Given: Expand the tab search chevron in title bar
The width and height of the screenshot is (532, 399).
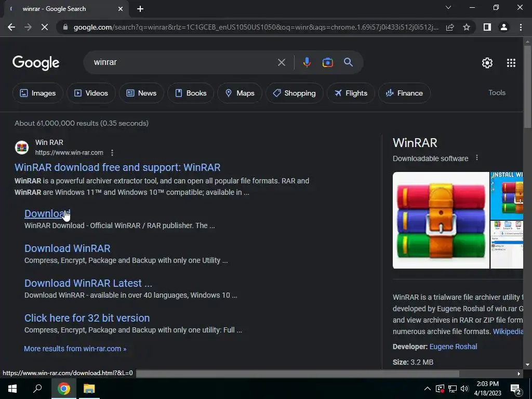Looking at the screenshot, I should pos(448,7).
